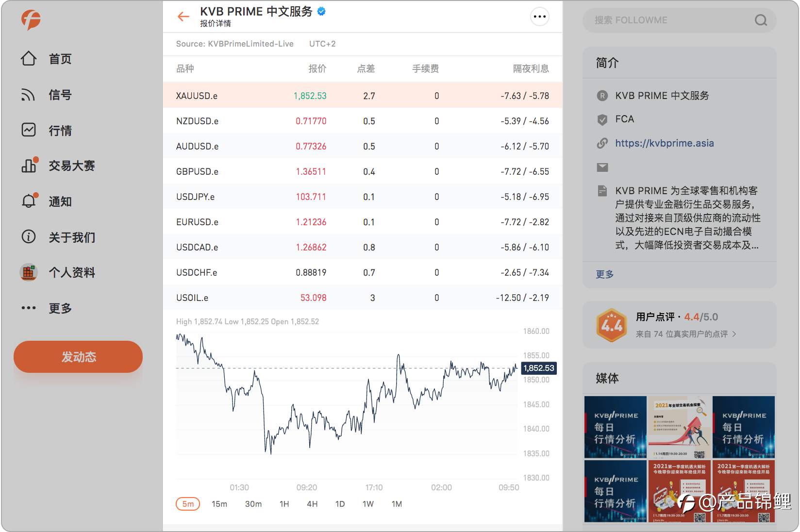Select the 1W timeframe
This screenshot has height=532, width=800.
pos(368,504)
